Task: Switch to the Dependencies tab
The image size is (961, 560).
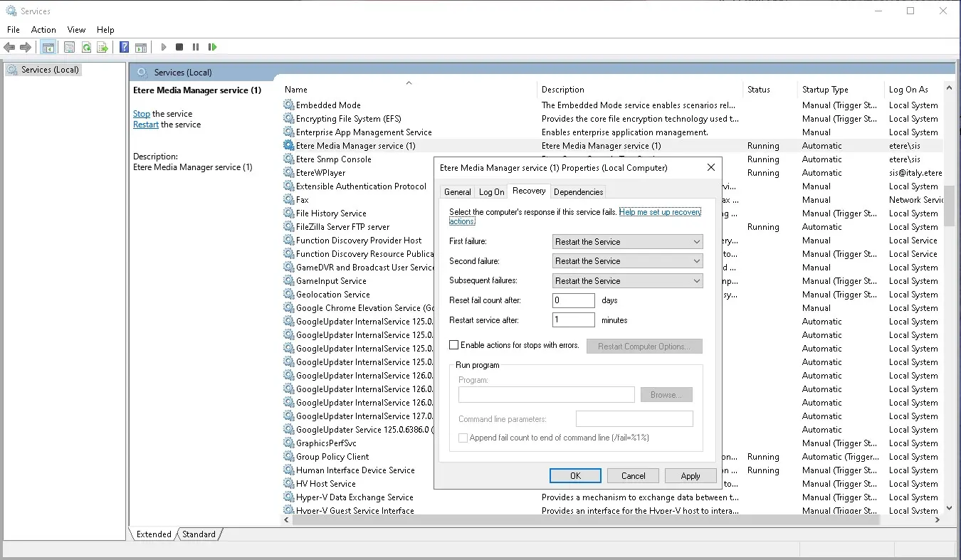Action: 578,192
